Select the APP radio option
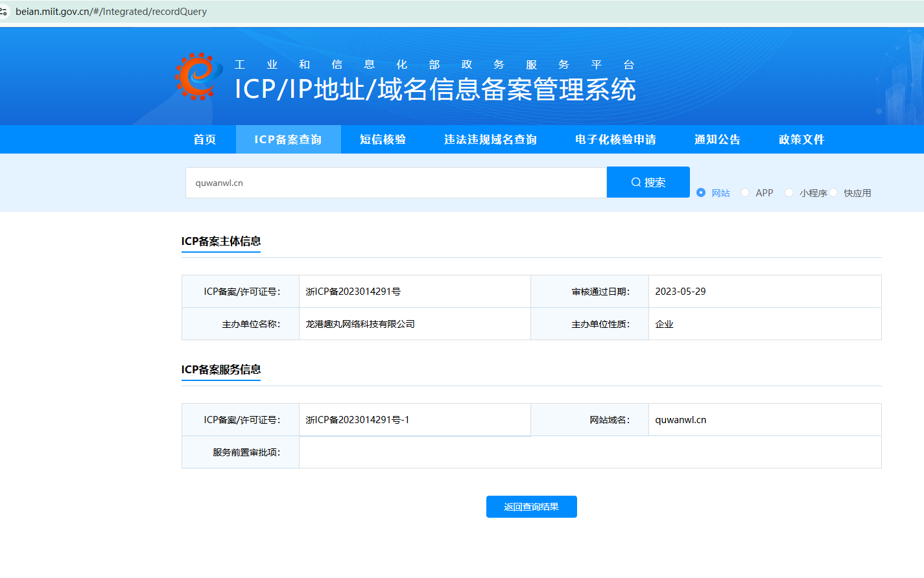 tap(745, 192)
